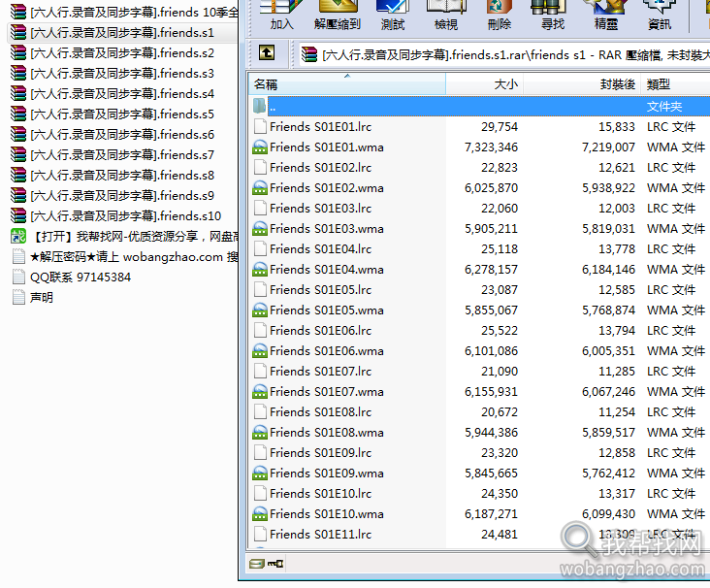The image size is (710, 588).
Task: Click size value 7,323,346 of S01E01.wma
Action: tap(492, 147)
